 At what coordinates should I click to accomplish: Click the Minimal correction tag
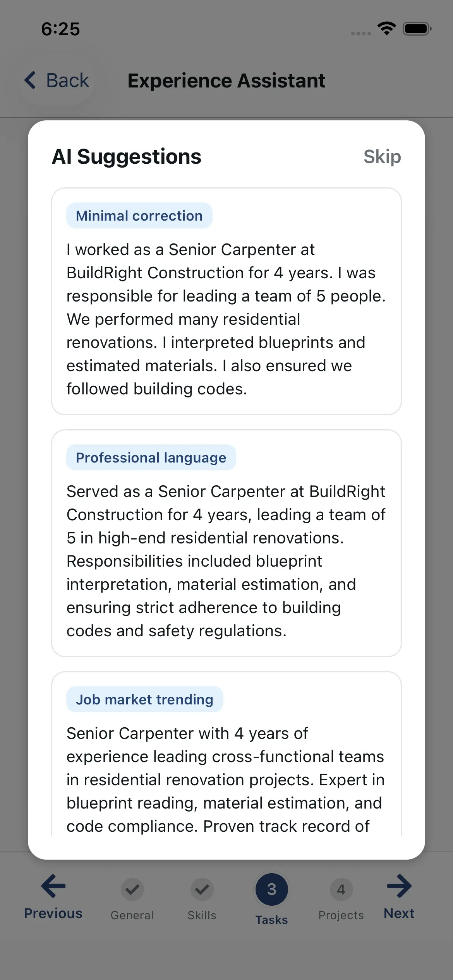click(x=139, y=216)
